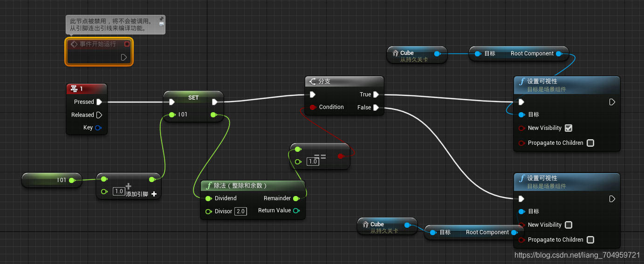Click the keyboard icon on the 1 key node
Screen dimensions: 644x264
tap(73, 89)
